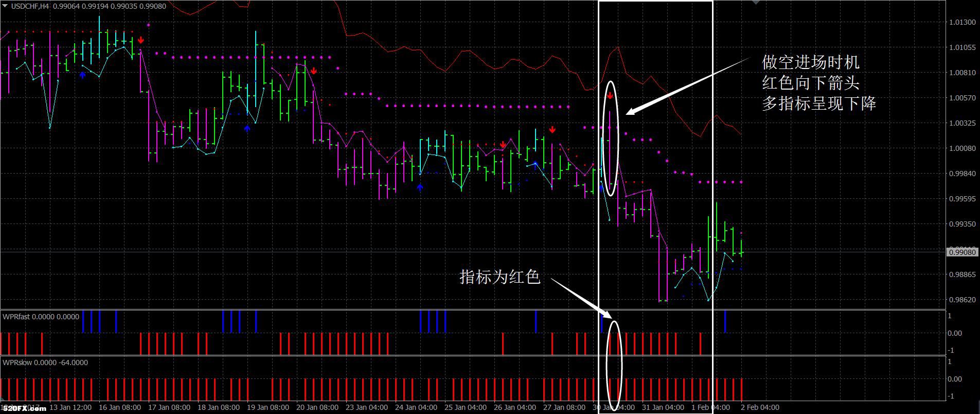Click the WPRslow indicator label

point(45,363)
